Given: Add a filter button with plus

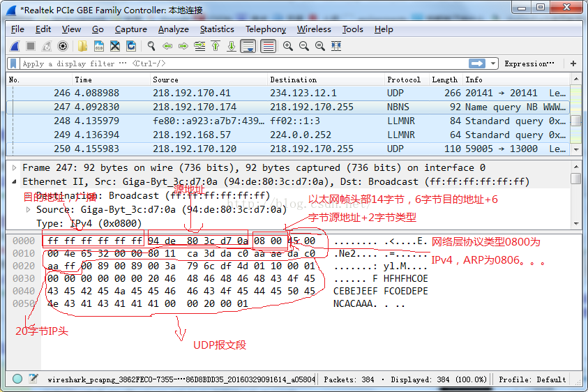Looking at the screenshot, I should click(x=573, y=63).
